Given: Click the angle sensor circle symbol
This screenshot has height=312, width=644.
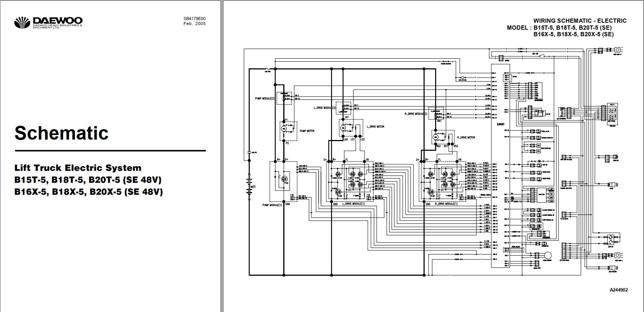Looking at the screenshot, I should point(547,255).
